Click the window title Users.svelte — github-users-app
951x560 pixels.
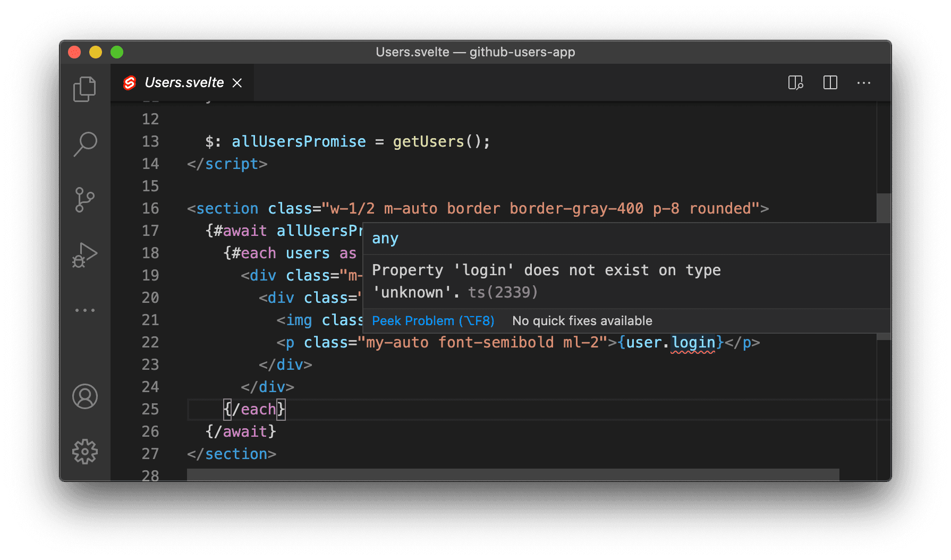(475, 52)
